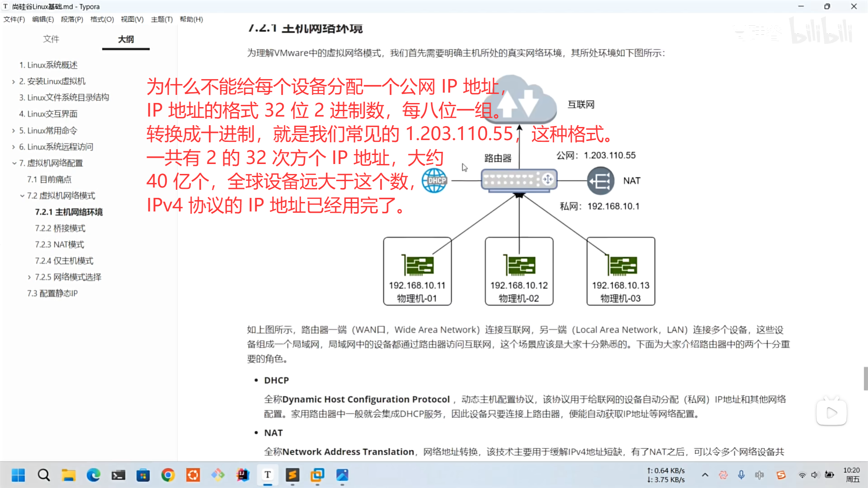This screenshot has height=488, width=868.
Task: Launch Sublime Text from taskbar
Action: (x=292, y=475)
